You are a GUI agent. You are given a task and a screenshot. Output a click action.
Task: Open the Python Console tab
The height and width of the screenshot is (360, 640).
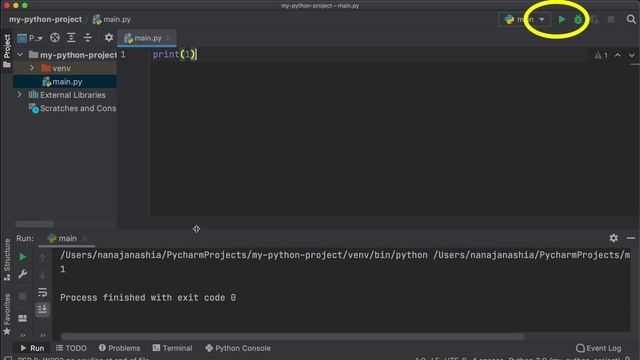[238, 348]
